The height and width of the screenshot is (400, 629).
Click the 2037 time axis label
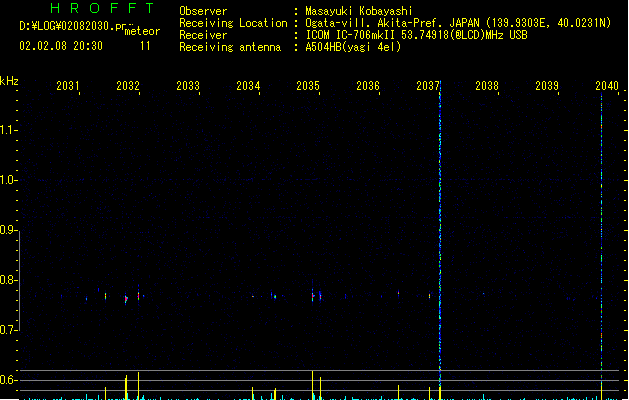[428, 86]
